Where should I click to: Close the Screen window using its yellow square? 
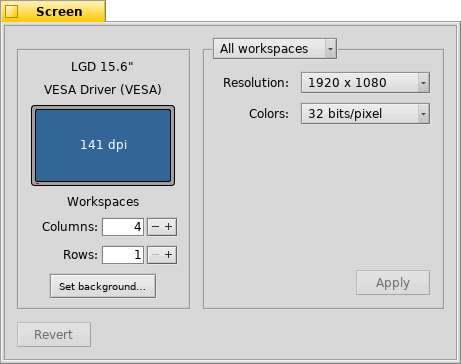coord(12,12)
